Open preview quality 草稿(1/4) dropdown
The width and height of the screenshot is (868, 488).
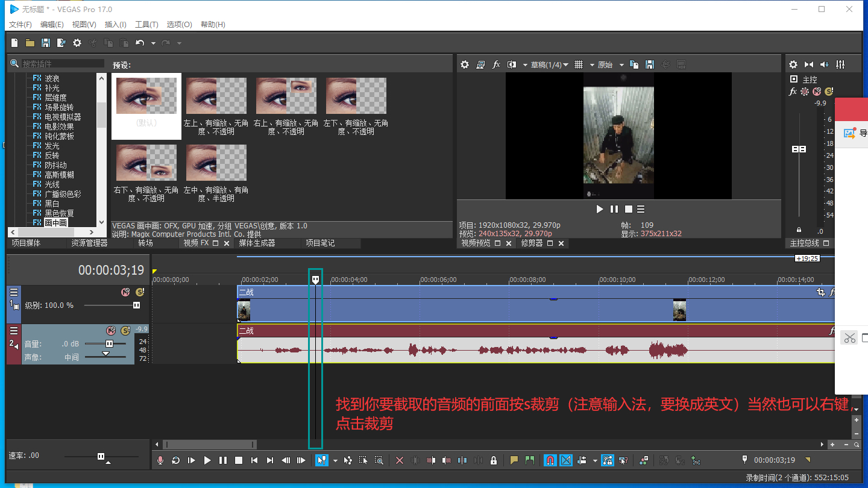pos(549,64)
